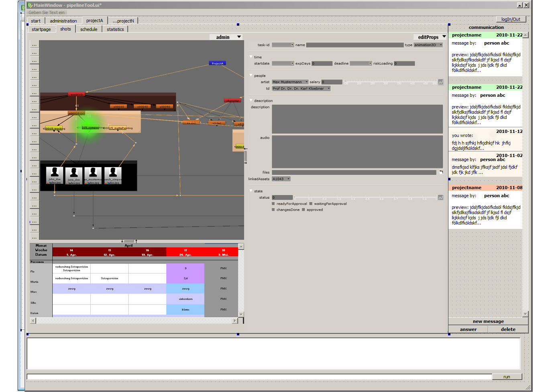Switch to the start tab
The width and height of the screenshot is (546, 392).
click(x=36, y=21)
